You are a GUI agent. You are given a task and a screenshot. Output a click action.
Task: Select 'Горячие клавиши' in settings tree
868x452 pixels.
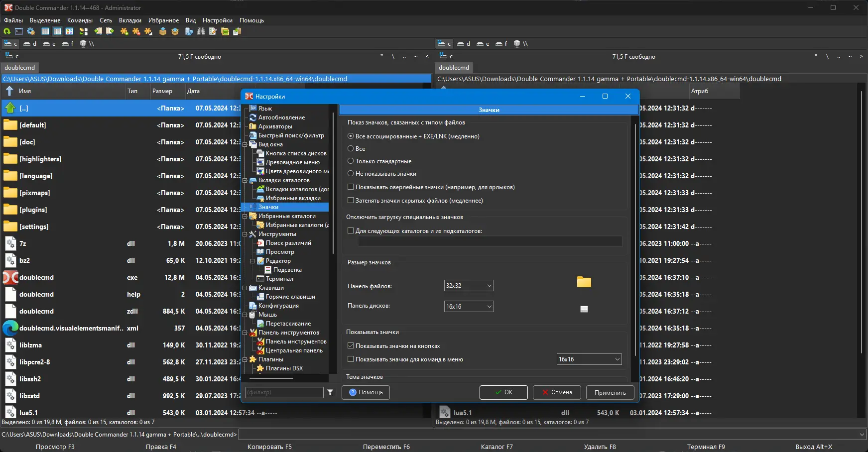click(x=290, y=297)
